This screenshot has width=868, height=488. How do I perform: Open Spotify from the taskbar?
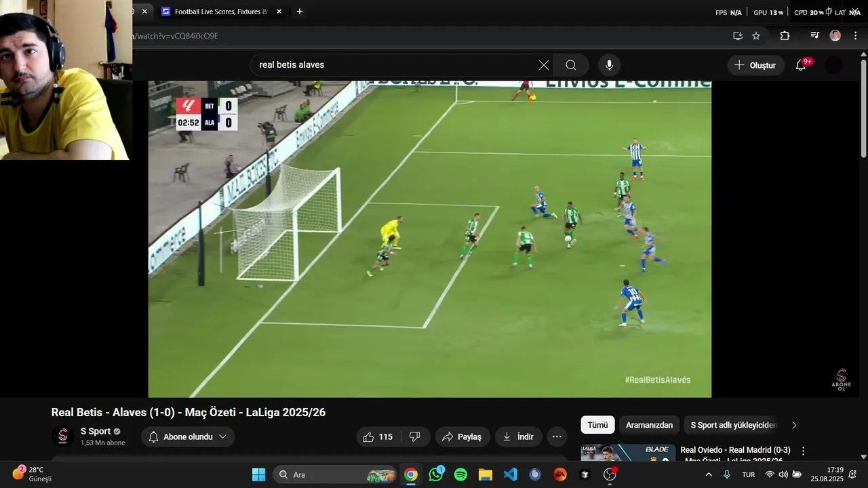coord(460,474)
